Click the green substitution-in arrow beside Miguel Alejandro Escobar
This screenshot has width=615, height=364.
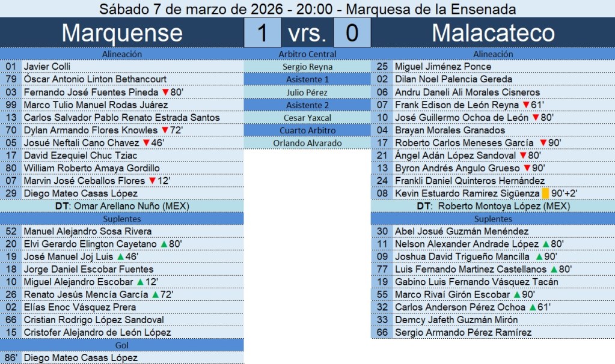tap(139, 282)
